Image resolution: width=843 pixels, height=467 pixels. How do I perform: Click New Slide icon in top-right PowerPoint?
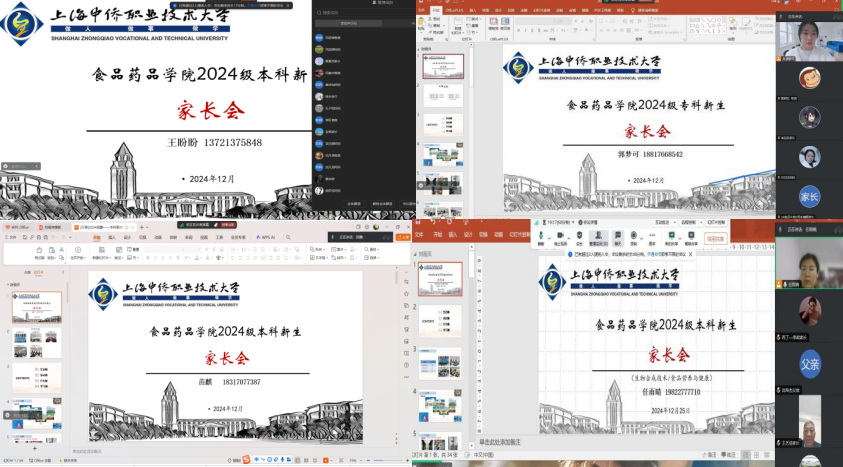pyautogui.click(x=458, y=23)
